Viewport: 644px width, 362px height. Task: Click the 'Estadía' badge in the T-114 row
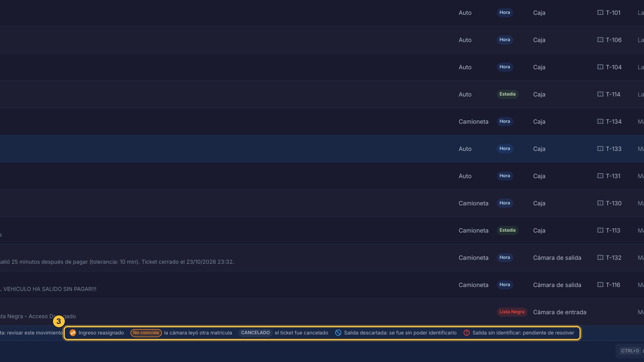point(508,94)
